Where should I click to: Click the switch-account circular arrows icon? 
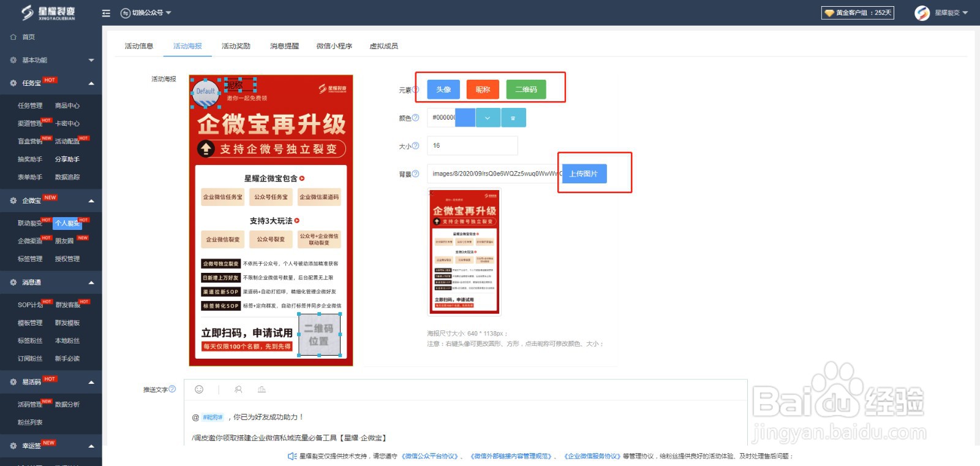tap(126, 13)
